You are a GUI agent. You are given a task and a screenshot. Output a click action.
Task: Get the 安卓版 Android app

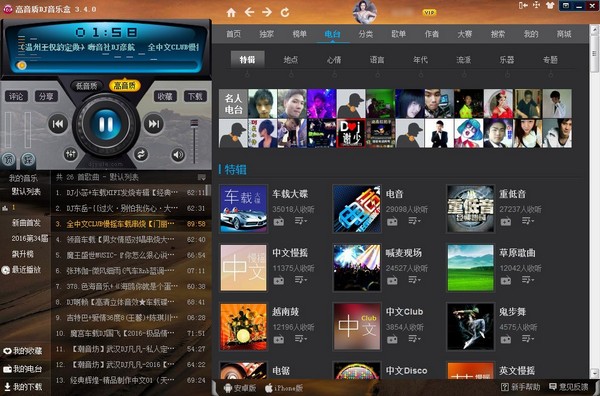coord(240,388)
